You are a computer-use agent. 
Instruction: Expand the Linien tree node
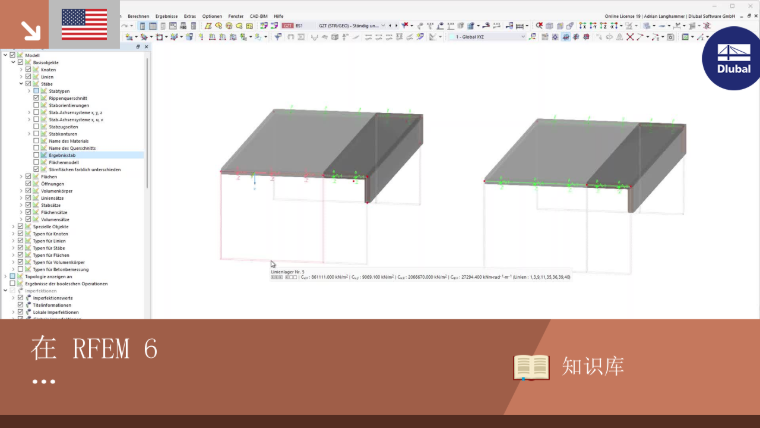[x=21, y=77]
